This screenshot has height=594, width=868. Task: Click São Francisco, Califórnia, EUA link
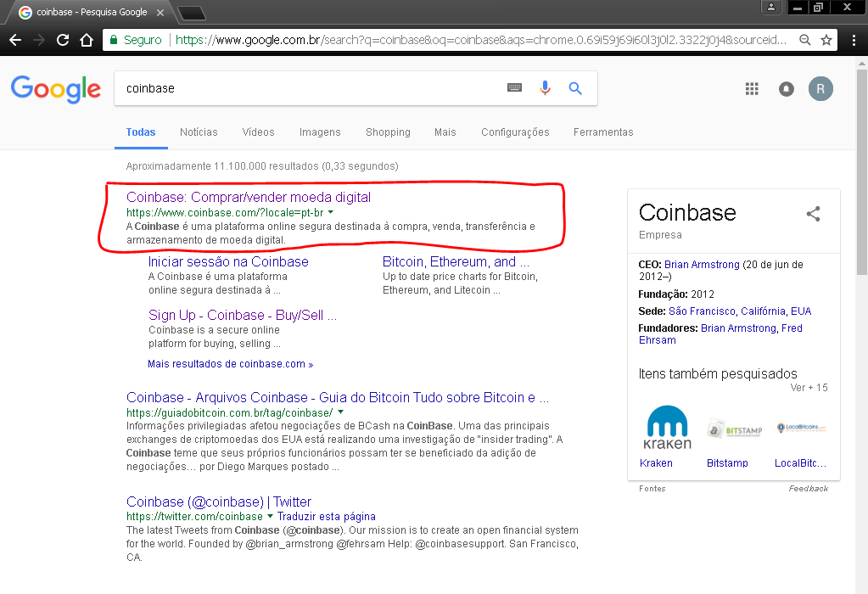coord(740,311)
